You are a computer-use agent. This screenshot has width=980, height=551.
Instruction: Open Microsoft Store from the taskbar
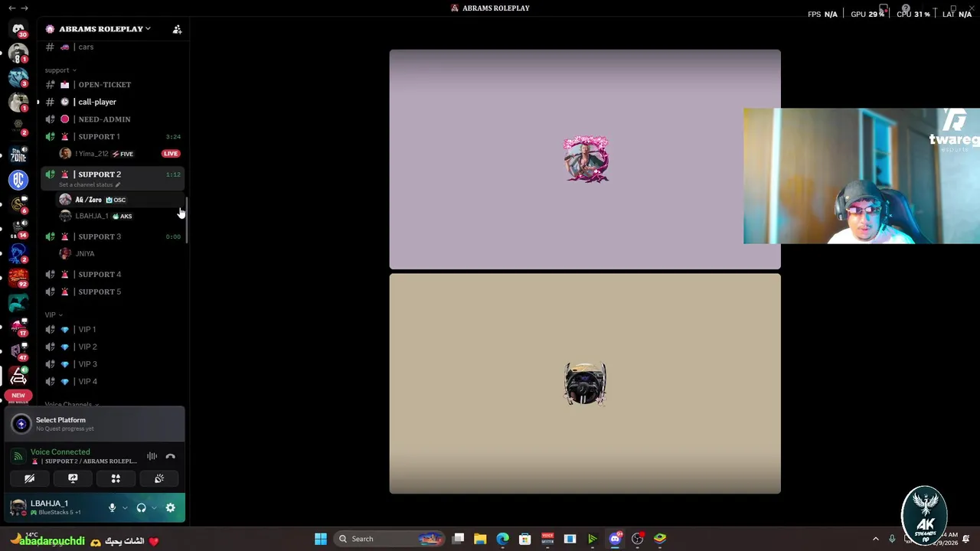point(524,539)
